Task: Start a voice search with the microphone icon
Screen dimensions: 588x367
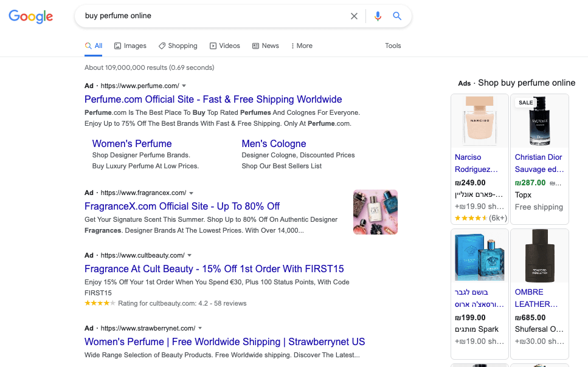Action: pos(378,16)
